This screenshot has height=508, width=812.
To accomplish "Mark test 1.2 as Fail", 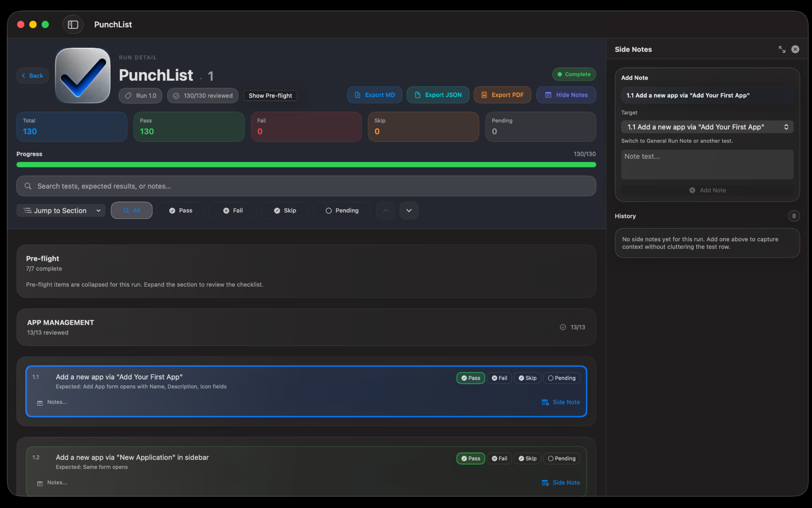I will point(499,458).
